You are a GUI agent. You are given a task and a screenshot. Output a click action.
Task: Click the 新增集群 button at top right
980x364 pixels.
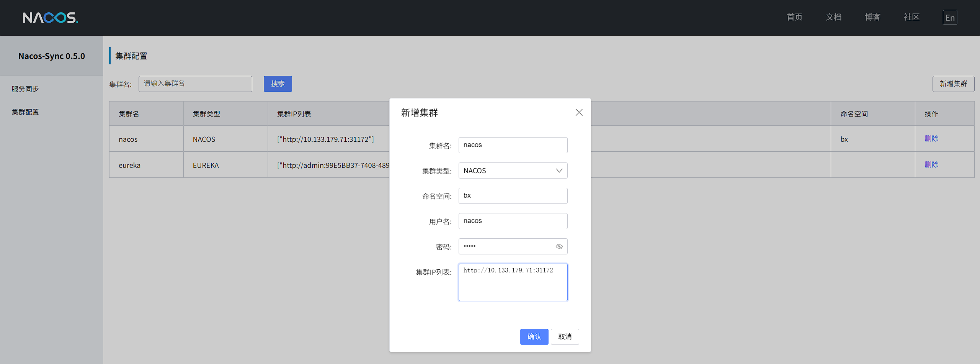click(953, 84)
